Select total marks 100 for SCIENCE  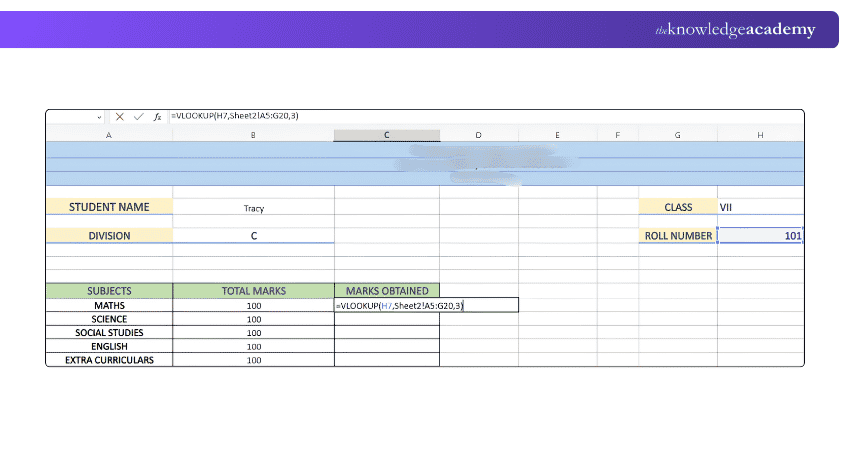(253, 319)
